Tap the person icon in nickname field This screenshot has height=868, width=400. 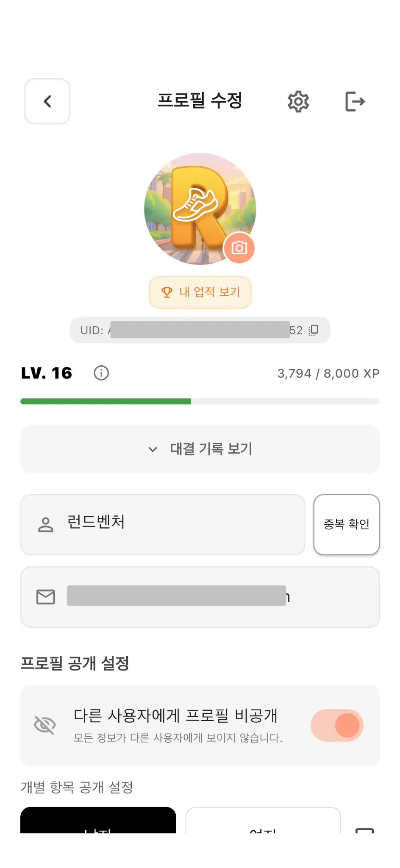point(46,525)
